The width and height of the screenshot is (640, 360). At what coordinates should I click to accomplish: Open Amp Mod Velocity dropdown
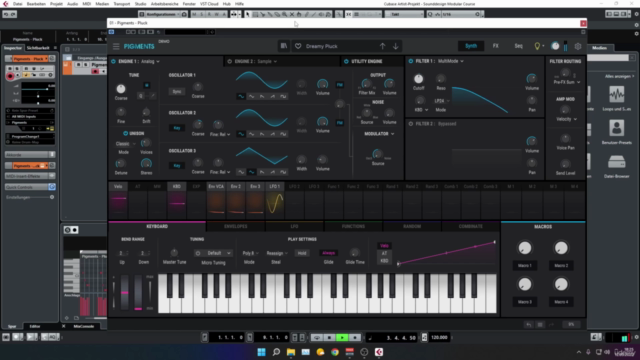[567, 119]
